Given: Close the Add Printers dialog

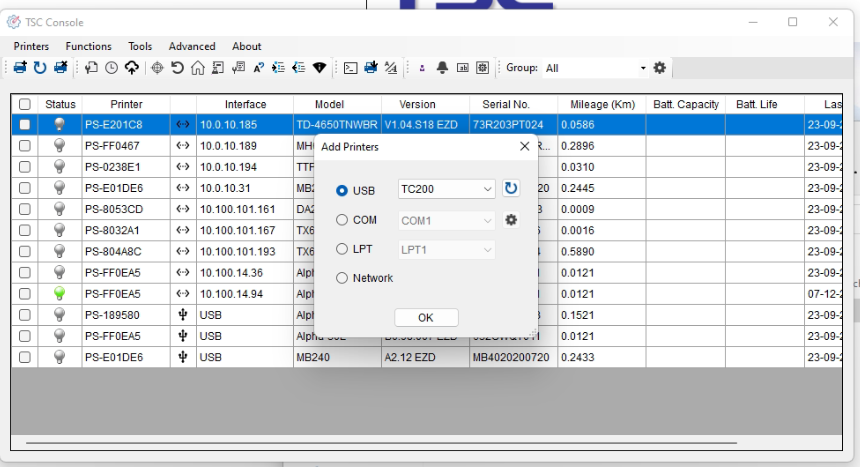Looking at the screenshot, I should (525, 147).
